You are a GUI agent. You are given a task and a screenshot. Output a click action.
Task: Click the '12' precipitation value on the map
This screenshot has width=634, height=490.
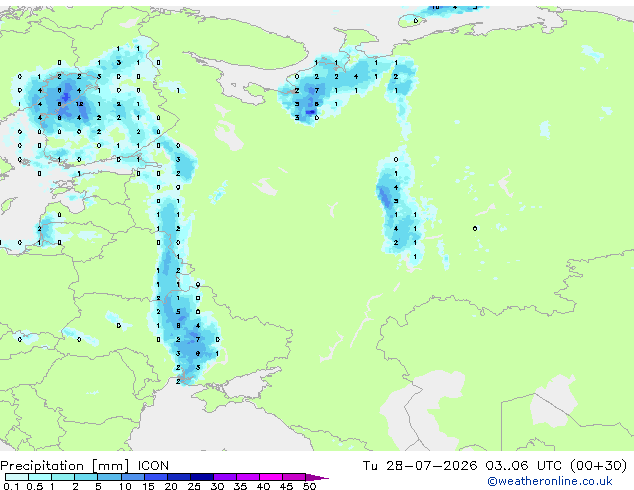click(80, 104)
